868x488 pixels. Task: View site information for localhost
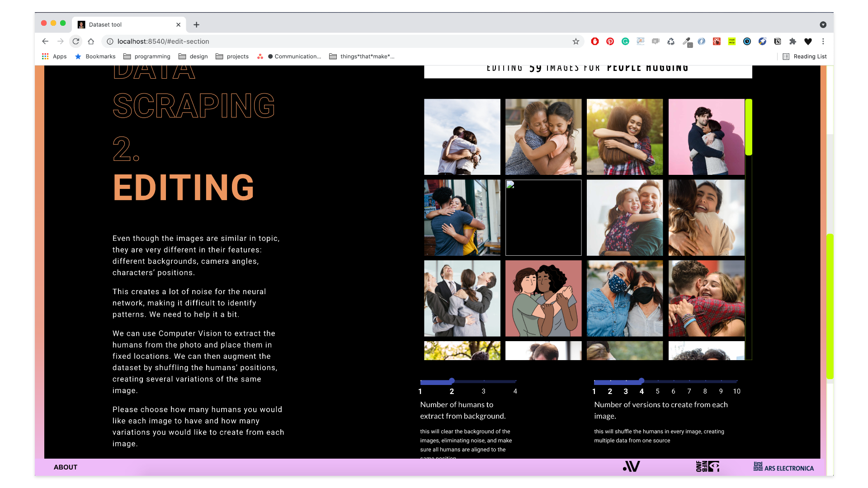tap(110, 42)
